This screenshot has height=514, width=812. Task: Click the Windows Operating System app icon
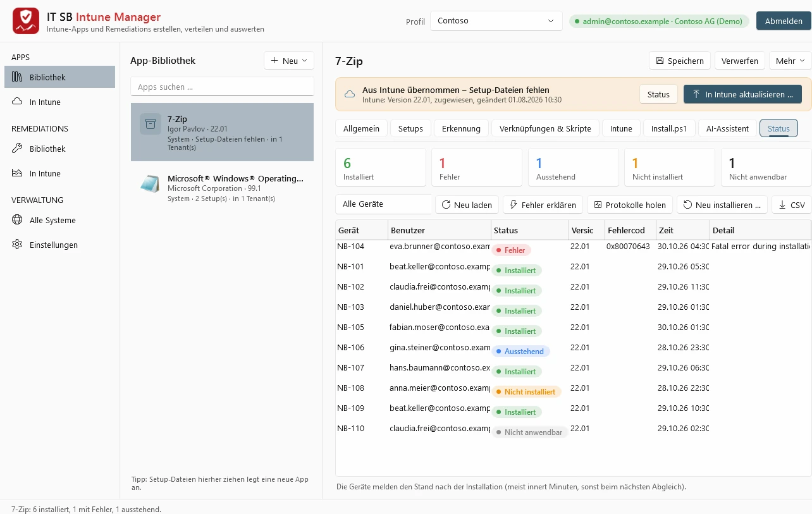click(x=151, y=183)
